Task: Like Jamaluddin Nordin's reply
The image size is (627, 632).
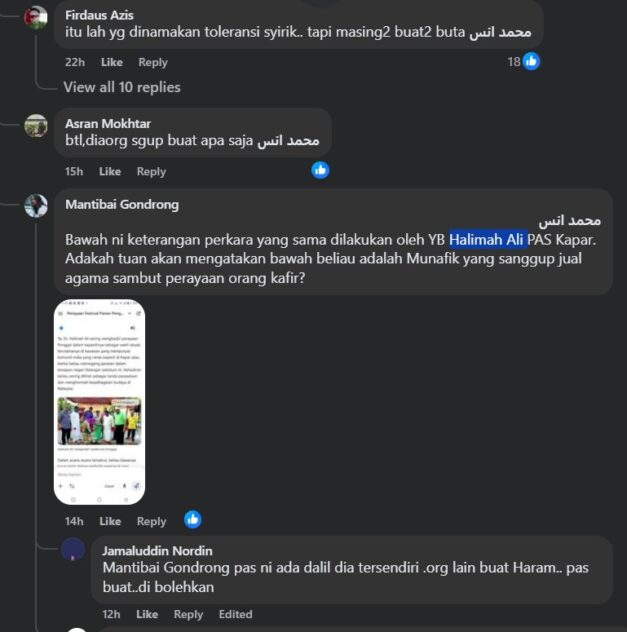Action: [147, 615]
